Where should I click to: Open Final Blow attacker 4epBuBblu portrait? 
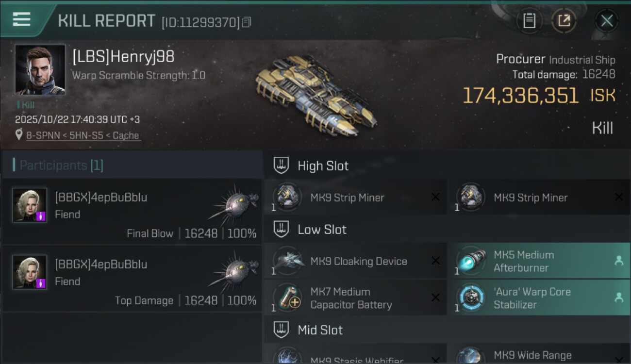(30, 205)
